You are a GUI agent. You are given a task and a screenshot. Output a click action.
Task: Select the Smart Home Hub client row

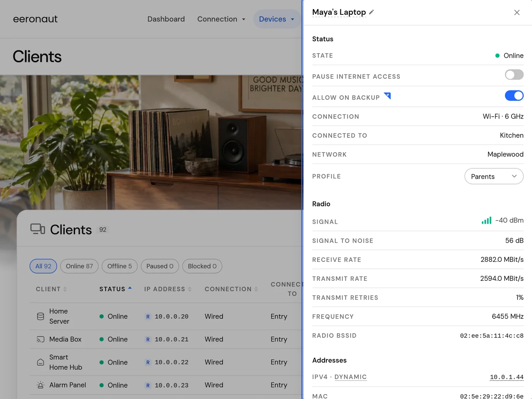166,362
